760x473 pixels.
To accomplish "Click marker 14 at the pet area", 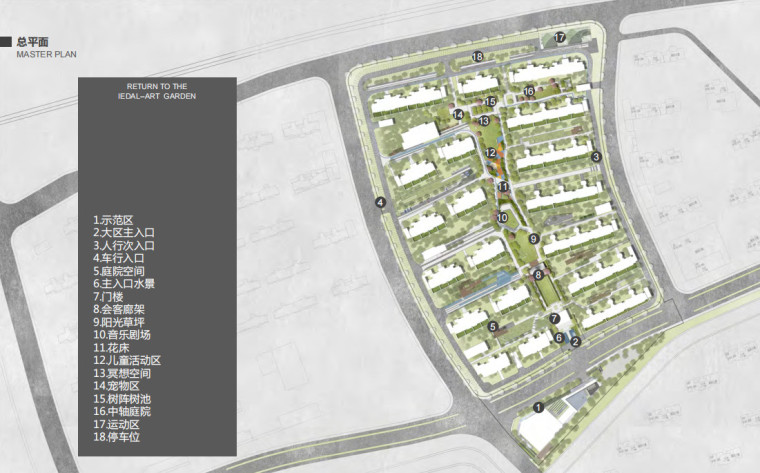I will [457, 115].
